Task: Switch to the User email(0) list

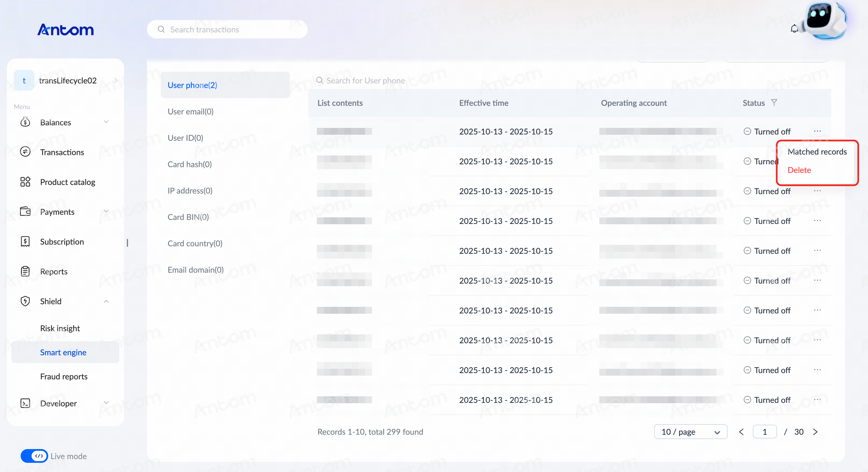Action: click(191, 112)
